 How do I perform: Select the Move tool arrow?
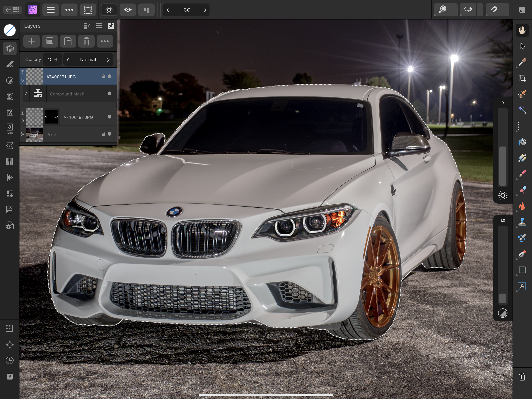pos(522,46)
